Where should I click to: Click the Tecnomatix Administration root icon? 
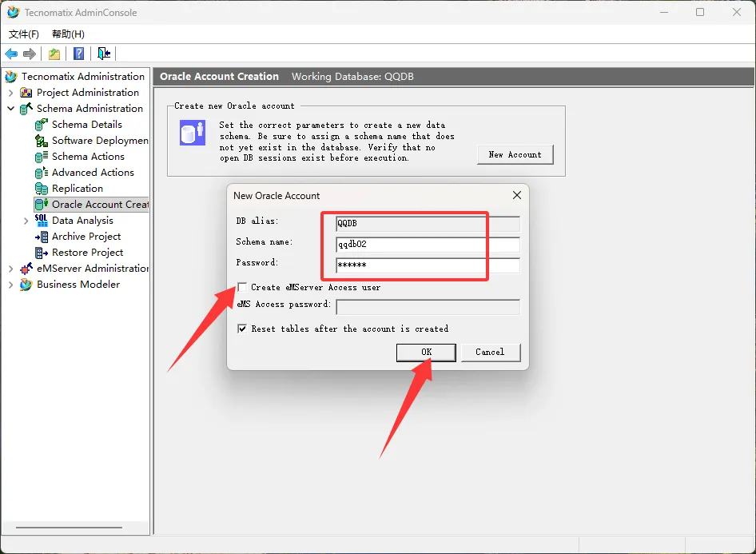pos(11,77)
